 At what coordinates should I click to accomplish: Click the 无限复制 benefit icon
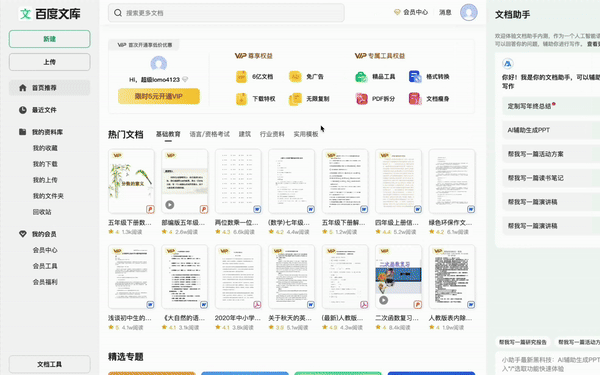click(x=295, y=99)
